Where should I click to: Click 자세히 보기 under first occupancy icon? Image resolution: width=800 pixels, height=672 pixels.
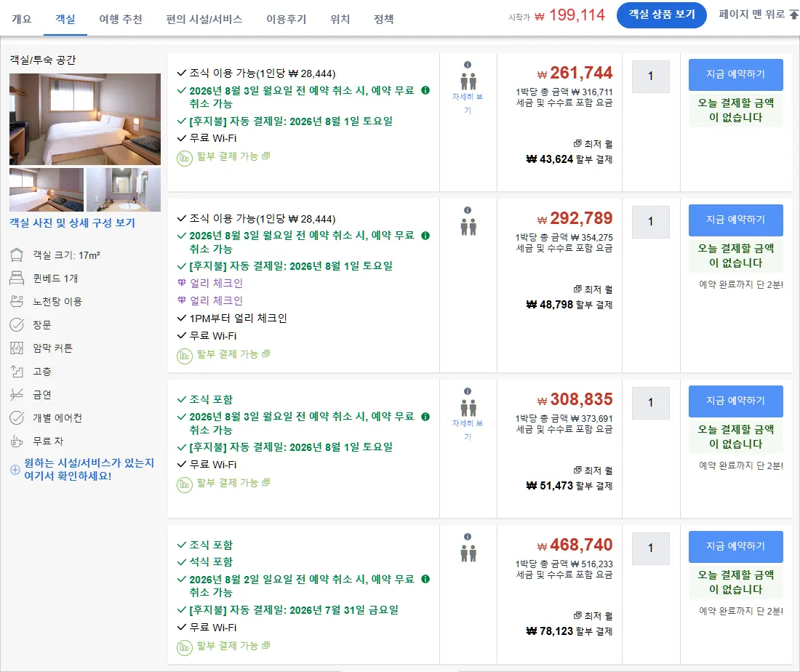(468, 103)
